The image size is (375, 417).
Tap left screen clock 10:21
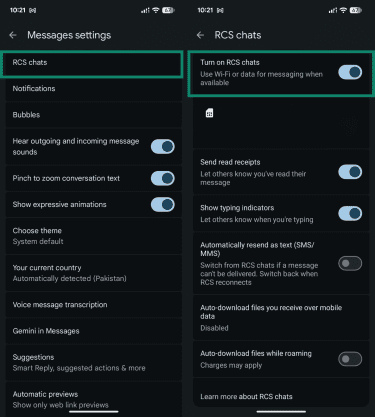click(18, 10)
